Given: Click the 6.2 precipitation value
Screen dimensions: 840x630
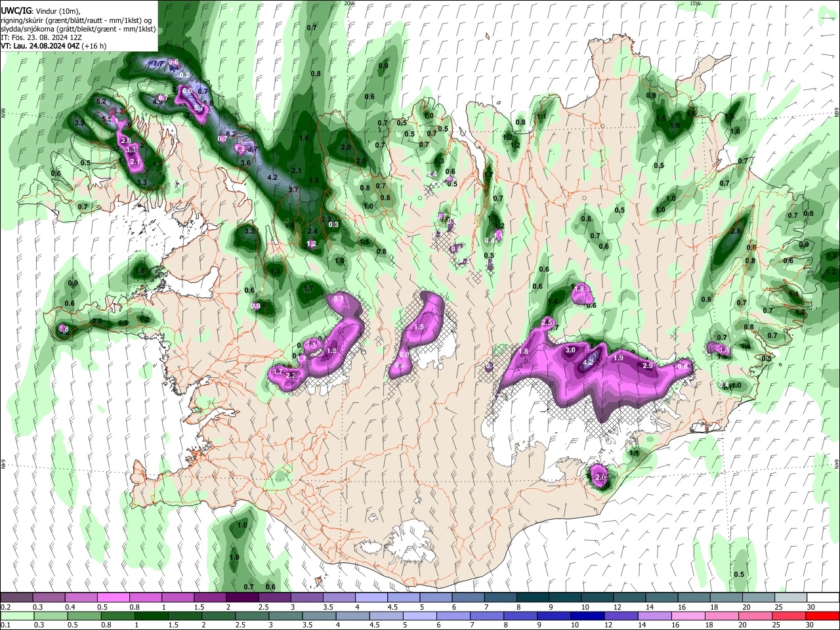Looking at the screenshot, I should coord(231,134).
